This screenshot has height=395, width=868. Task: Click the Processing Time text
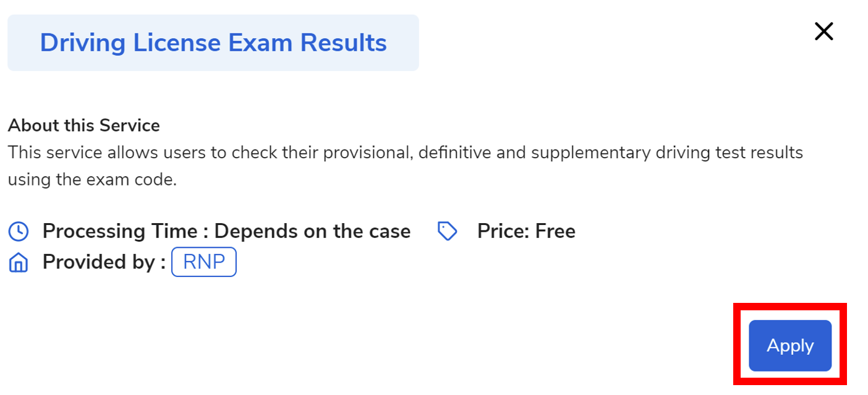226,231
